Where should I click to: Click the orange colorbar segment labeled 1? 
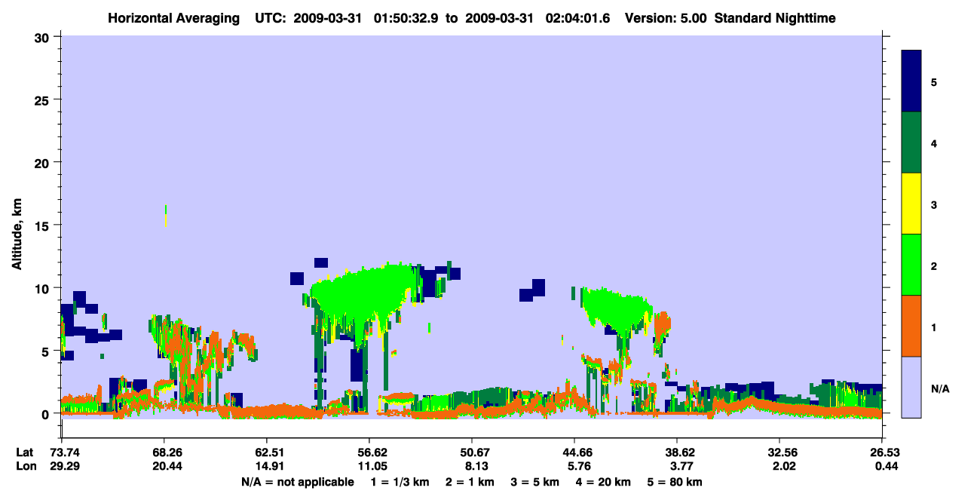(x=911, y=326)
